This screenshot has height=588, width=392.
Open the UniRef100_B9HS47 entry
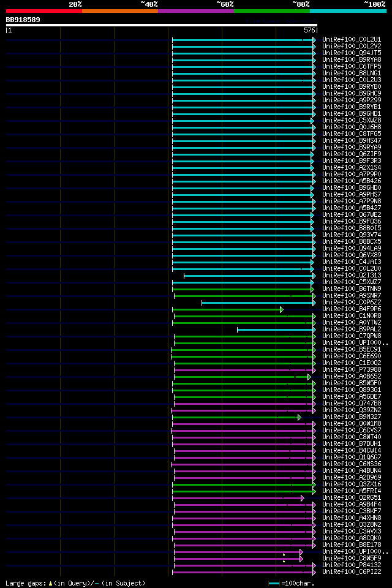click(x=352, y=141)
